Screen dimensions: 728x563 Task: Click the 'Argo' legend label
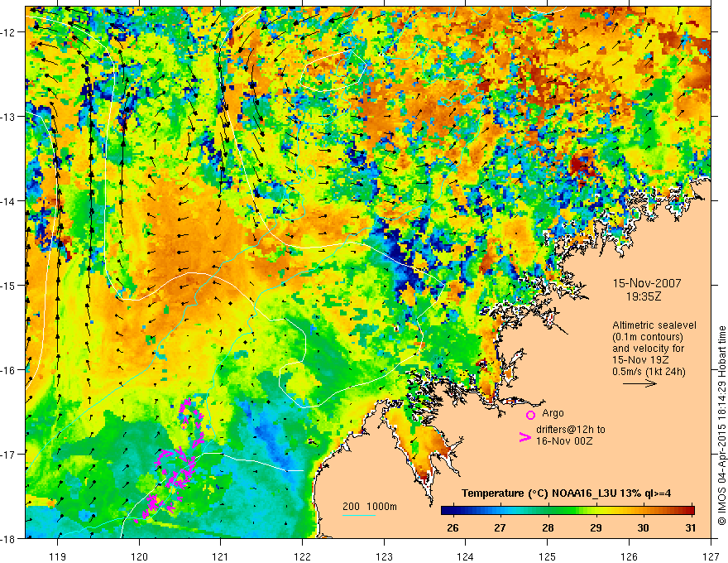(x=553, y=413)
